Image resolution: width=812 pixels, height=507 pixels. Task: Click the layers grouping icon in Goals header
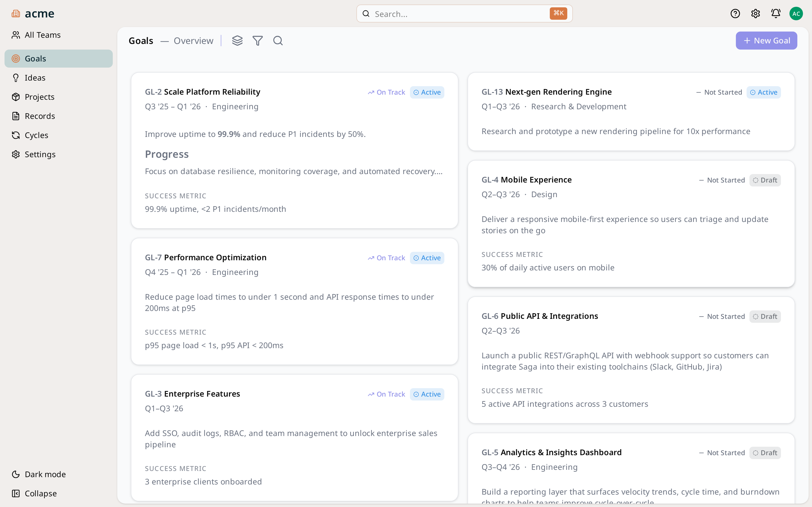pyautogui.click(x=237, y=41)
